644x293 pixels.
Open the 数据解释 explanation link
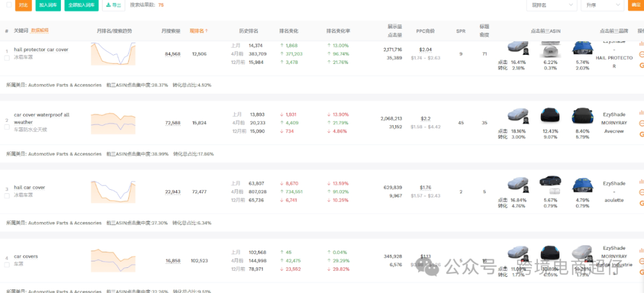point(40,30)
